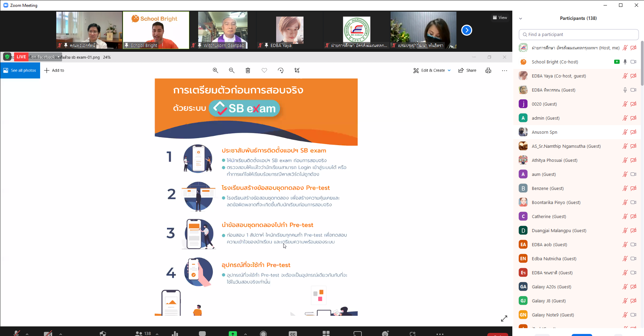Open the Add to menu in Photos
644x336 pixels.
(x=54, y=70)
